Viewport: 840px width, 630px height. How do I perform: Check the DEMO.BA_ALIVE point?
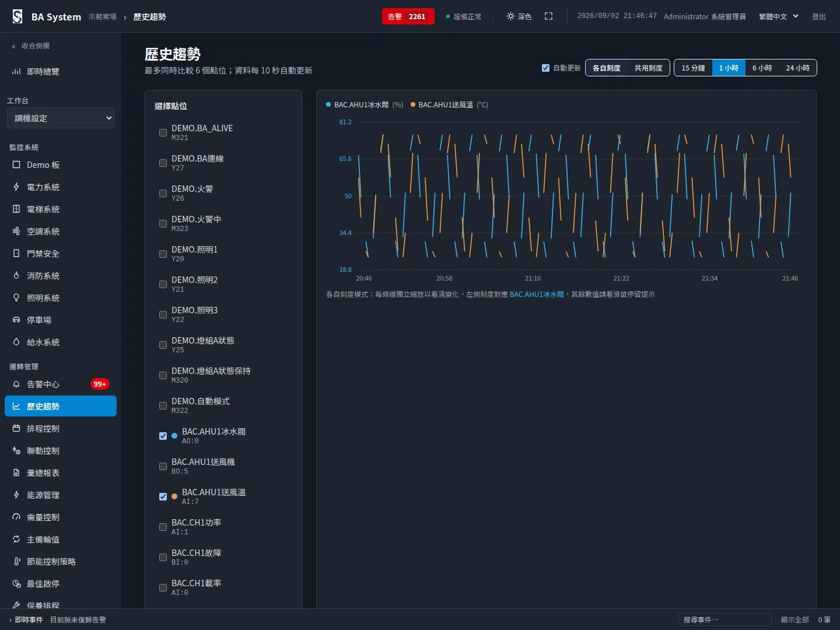[x=163, y=132]
